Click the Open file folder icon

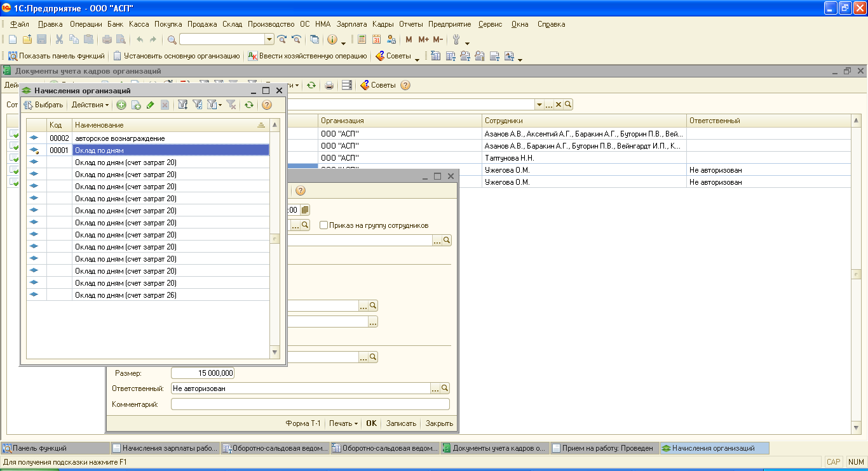point(27,39)
